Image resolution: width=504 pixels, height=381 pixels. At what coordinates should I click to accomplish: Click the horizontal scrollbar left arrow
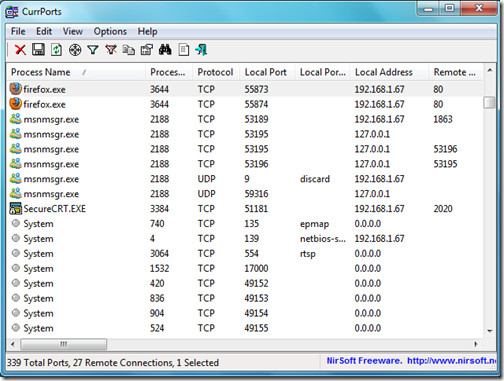[x=13, y=344]
